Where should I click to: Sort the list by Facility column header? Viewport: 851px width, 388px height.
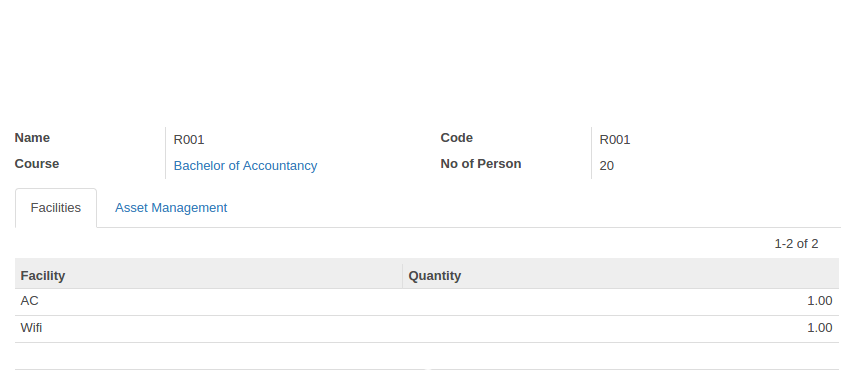click(x=209, y=276)
